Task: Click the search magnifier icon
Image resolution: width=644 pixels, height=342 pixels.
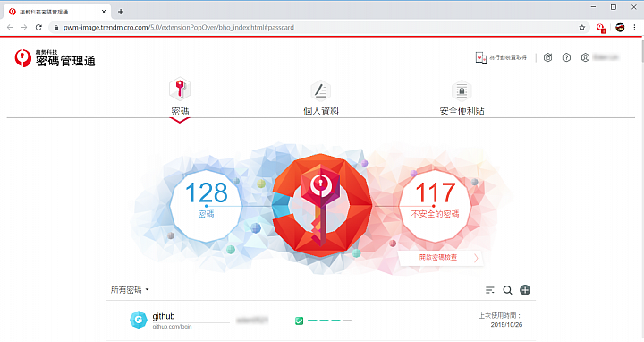Action: coord(508,290)
